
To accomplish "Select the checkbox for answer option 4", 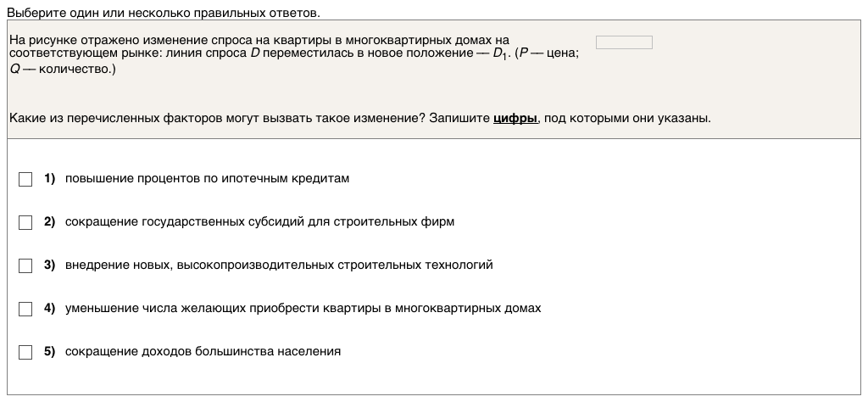I will 25,309.
